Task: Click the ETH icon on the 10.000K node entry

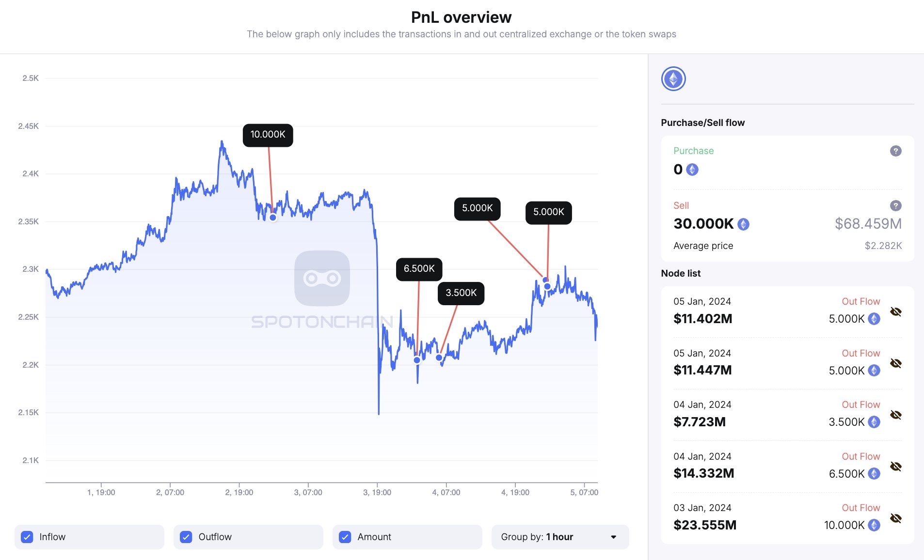Action: (873, 525)
